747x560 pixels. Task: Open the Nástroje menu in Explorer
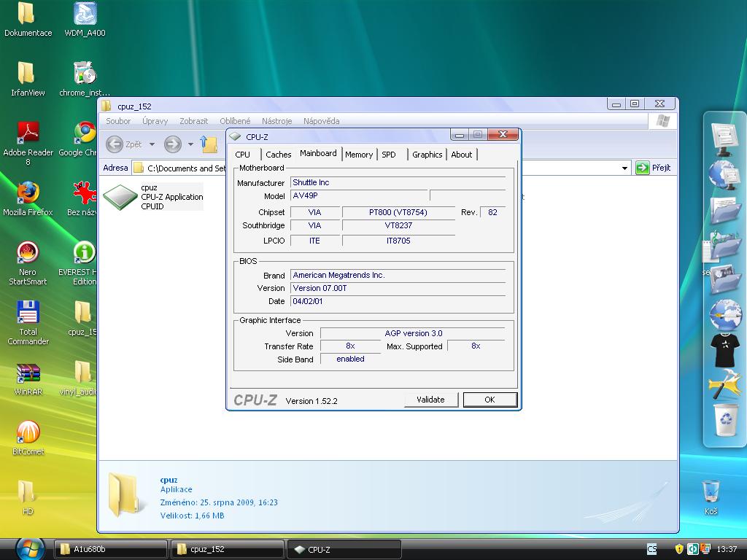click(x=276, y=121)
